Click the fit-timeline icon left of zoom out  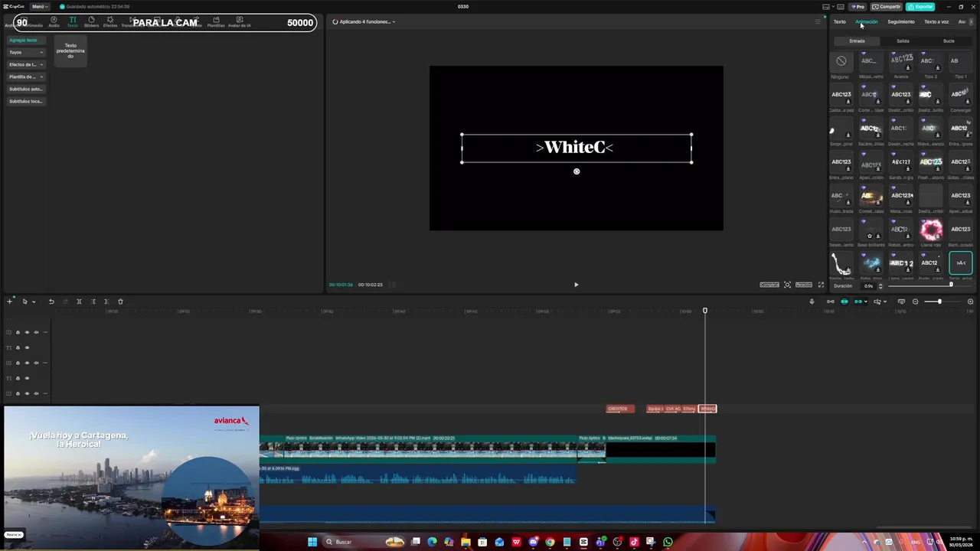pyautogui.click(x=901, y=302)
